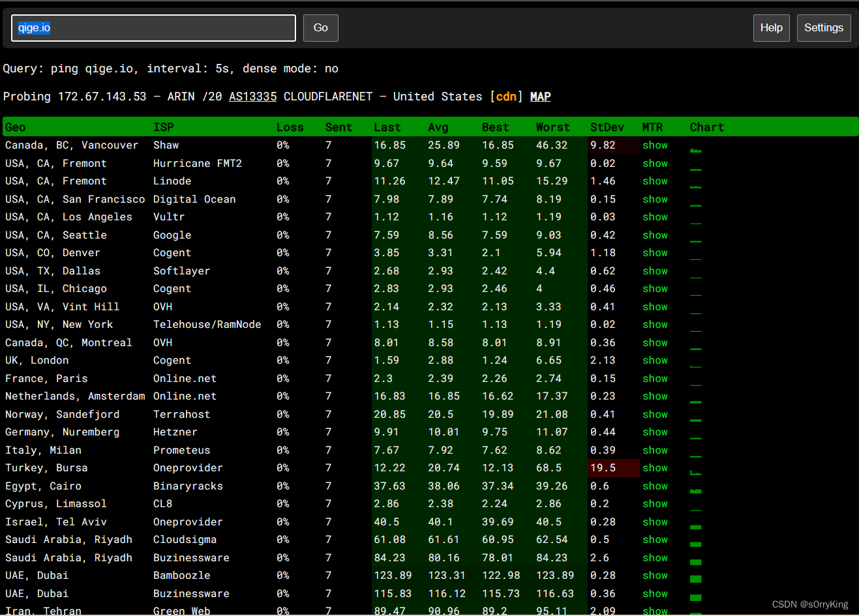859x616 pixels.
Task: Show MTR for Cyprus, Limassol CL8
Action: [655, 504]
